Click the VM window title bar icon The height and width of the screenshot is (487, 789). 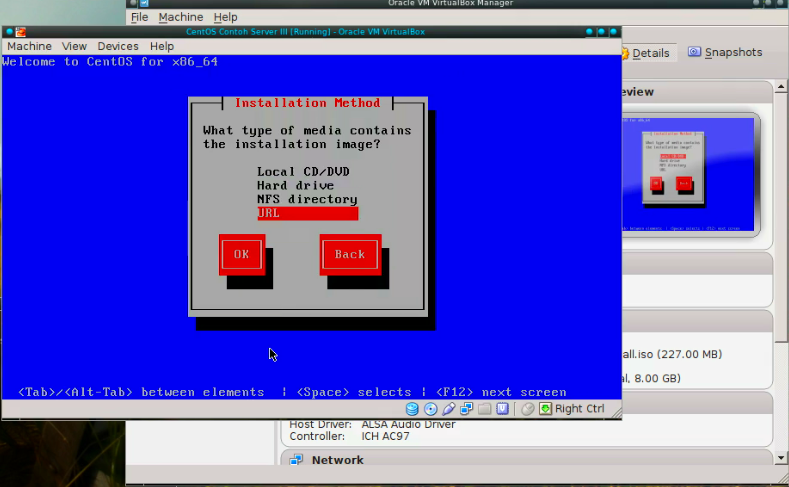(x=21, y=32)
